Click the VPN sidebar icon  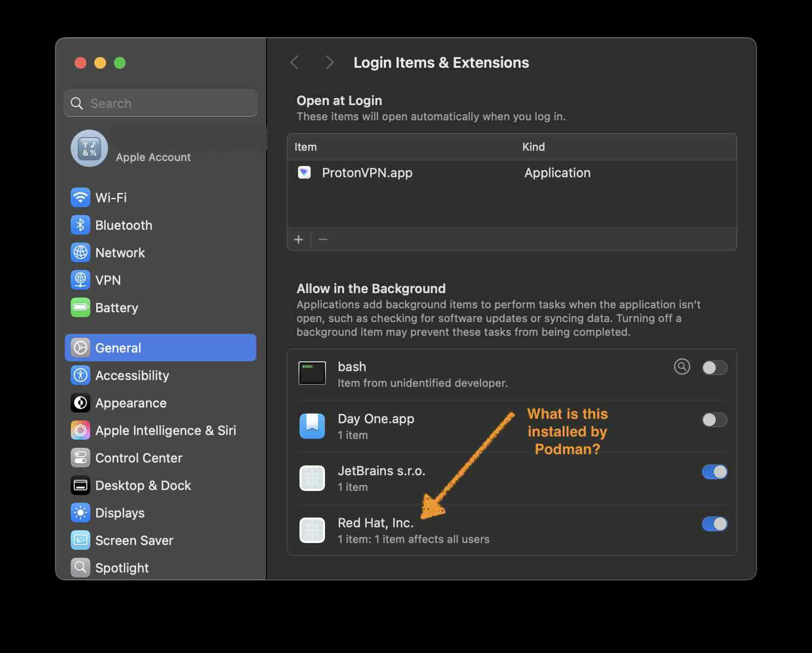coord(81,280)
